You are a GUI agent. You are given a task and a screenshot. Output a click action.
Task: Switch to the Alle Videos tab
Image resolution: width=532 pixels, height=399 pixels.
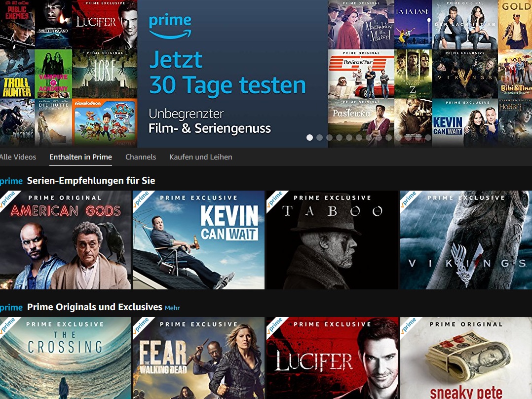coord(18,157)
